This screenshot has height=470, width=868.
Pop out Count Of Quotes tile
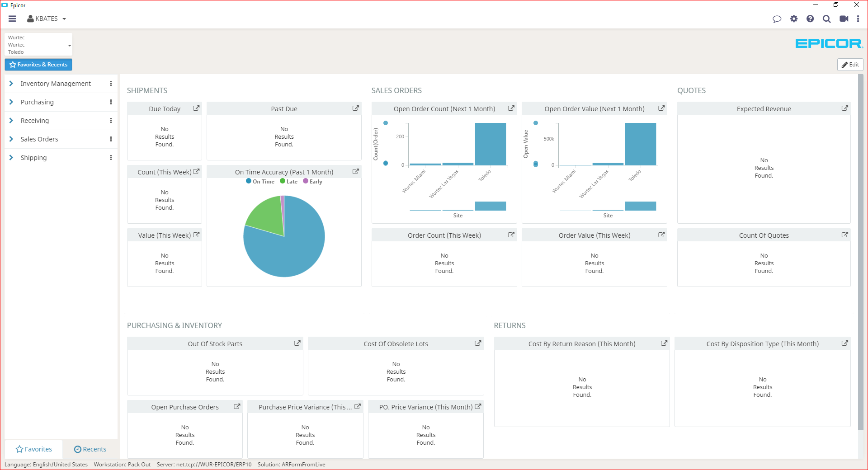pyautogui.click(x=845, y=235)
